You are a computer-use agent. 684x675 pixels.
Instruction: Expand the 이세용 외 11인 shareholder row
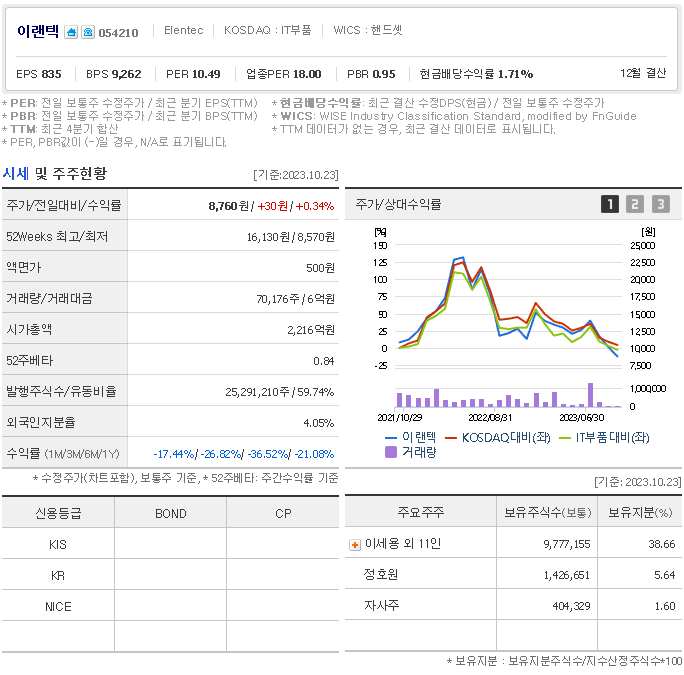coord(355,545)
